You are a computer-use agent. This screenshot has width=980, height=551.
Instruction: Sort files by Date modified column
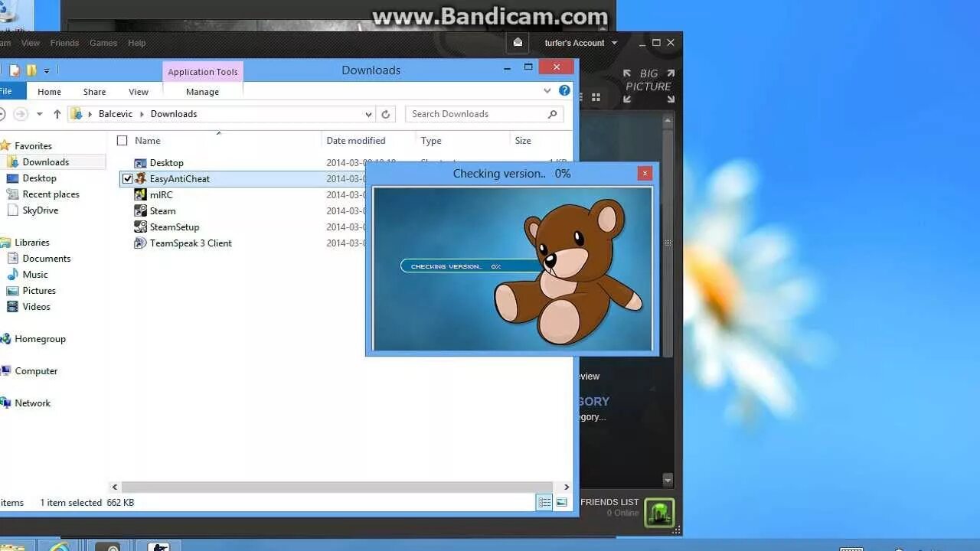(356, 140)
